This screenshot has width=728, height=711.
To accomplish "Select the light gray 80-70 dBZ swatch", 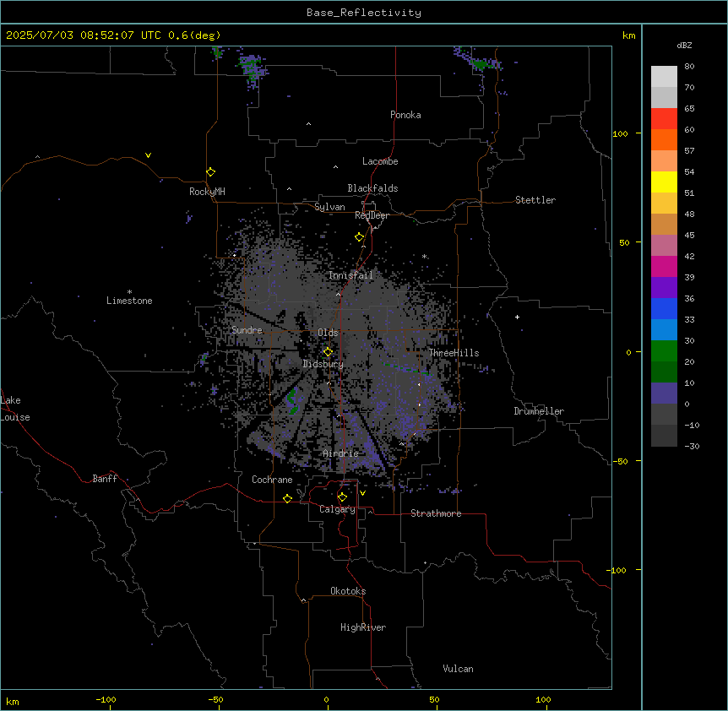I will [664, 77].
